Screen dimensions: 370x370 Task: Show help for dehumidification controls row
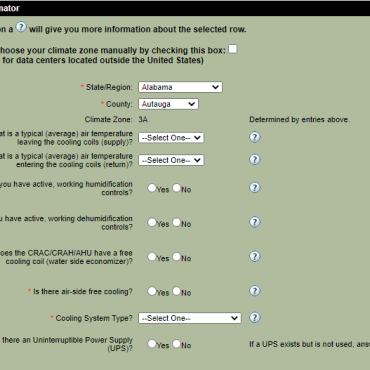click(x=255, y=222)
